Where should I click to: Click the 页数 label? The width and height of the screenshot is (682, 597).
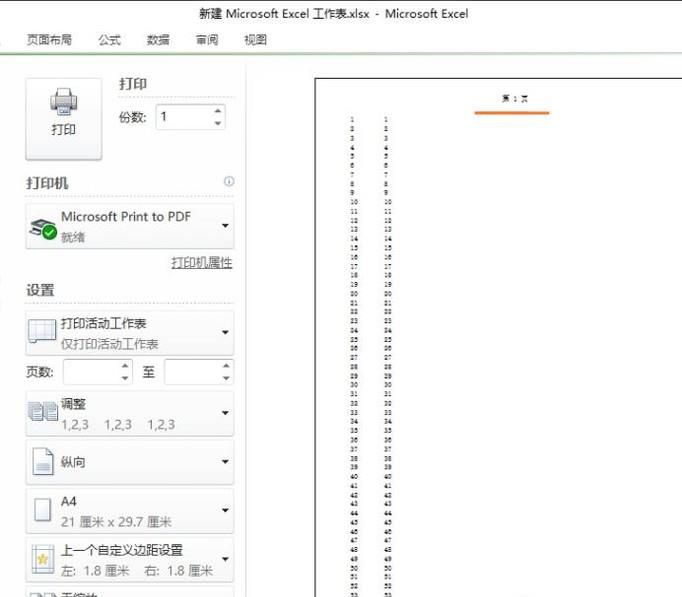click(x=40, y=372)
